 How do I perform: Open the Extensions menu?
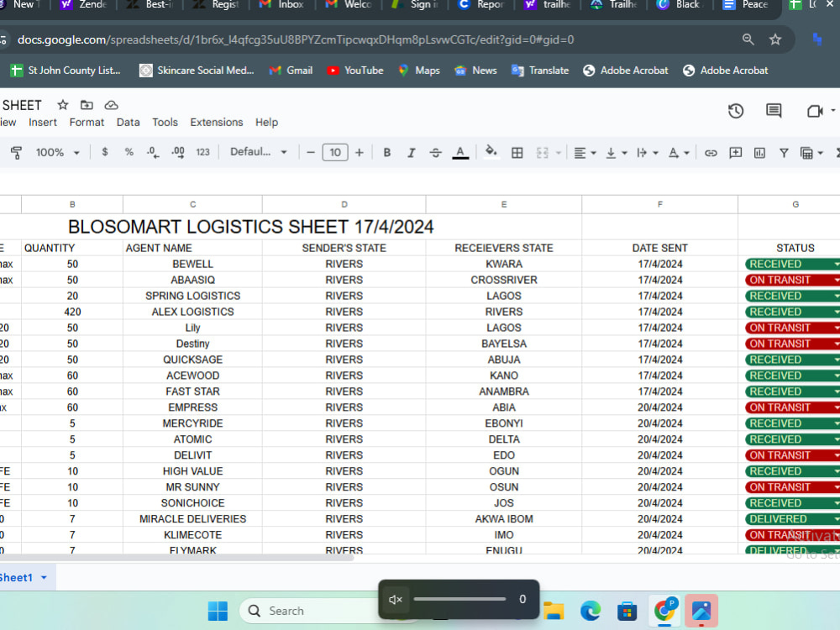pos(217,122)
